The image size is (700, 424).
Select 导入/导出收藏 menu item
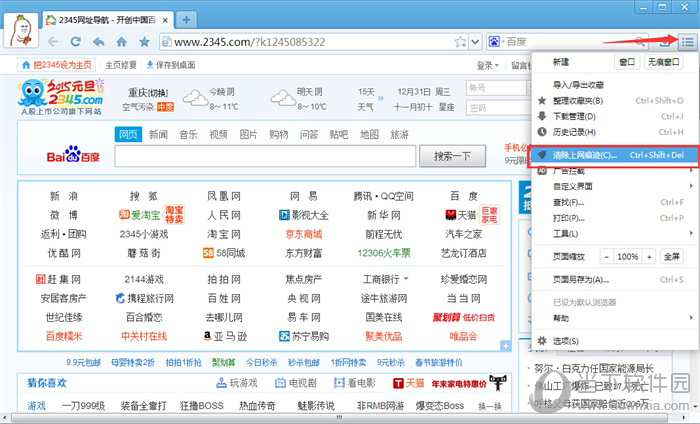[x=615, y=85]
